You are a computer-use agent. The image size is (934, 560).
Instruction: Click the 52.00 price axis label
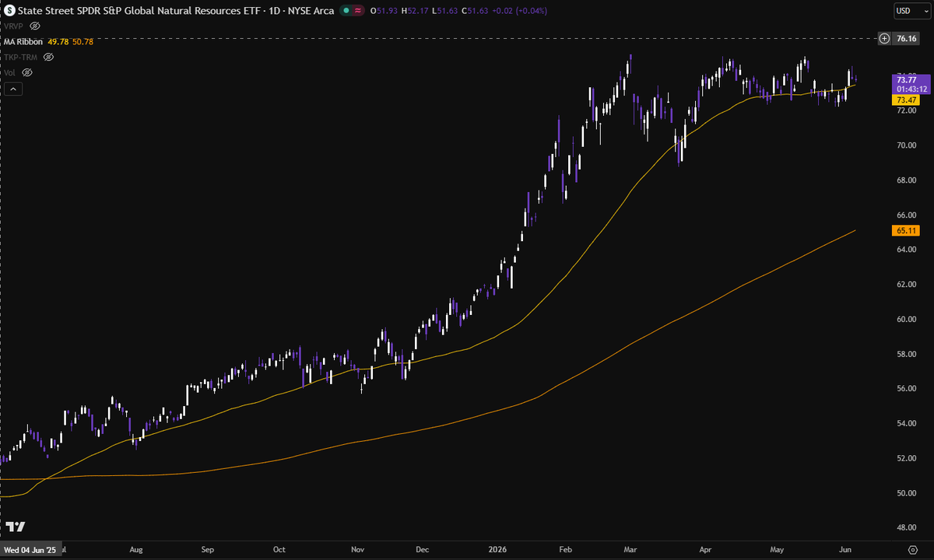[906, 458]
